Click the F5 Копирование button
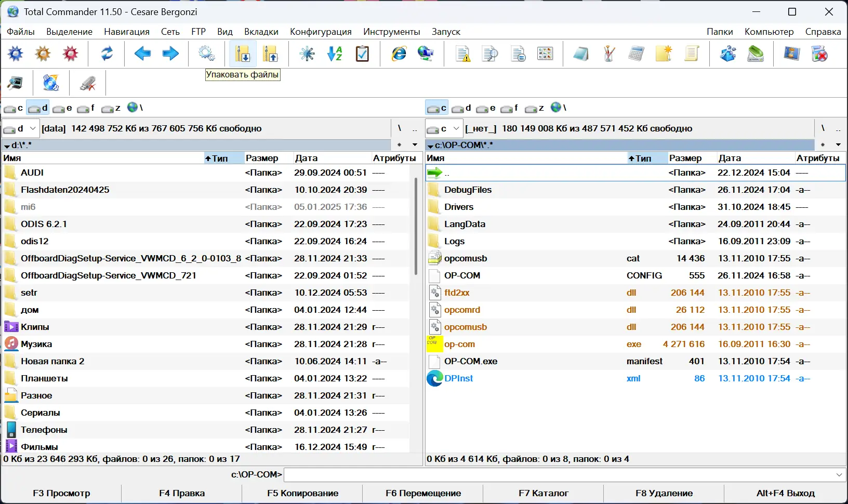This screenshot has width=848, height=504. point(302,493)
